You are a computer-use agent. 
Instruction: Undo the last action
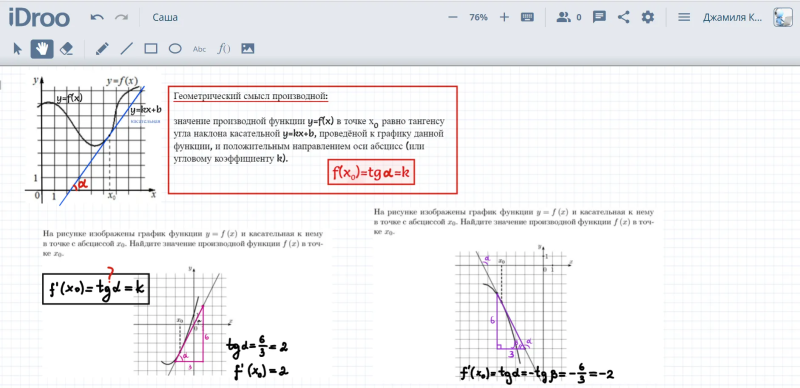[x=97, y=17]
